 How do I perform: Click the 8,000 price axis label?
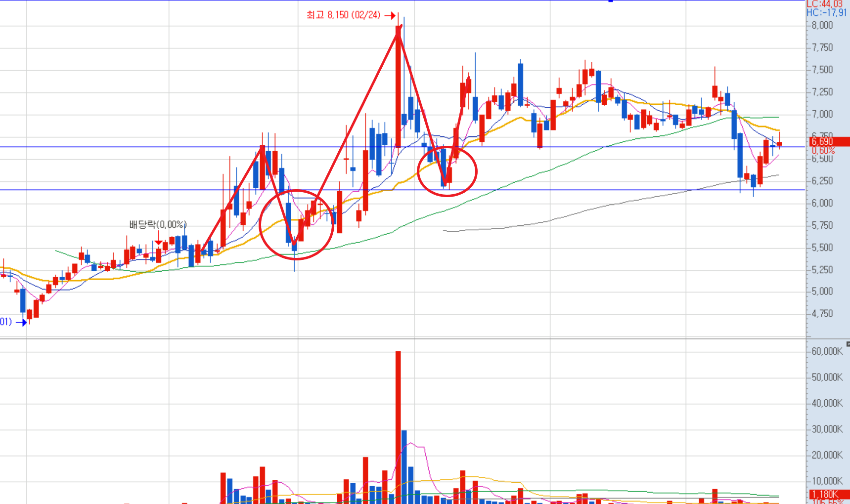point(822,26)
